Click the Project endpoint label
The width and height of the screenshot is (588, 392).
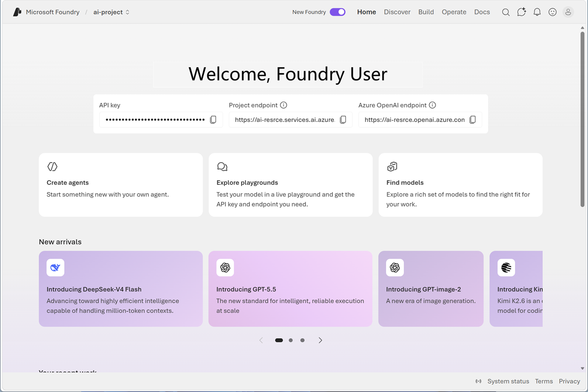click(x=253, y=105)
